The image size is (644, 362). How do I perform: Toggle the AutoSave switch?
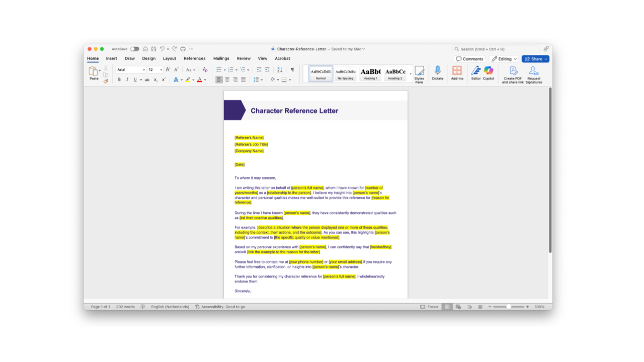[134, 49]
